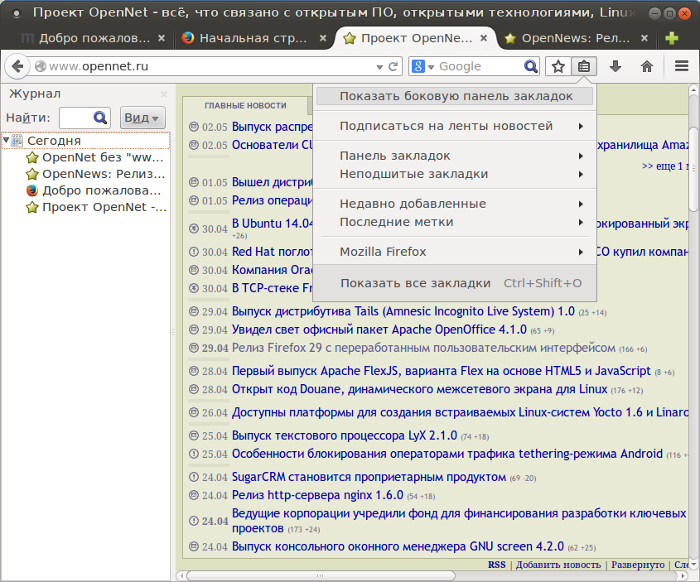700x582 pixels.
Task: Go to the home page icon
Action: pyautogui.click(x=647, y=66)
